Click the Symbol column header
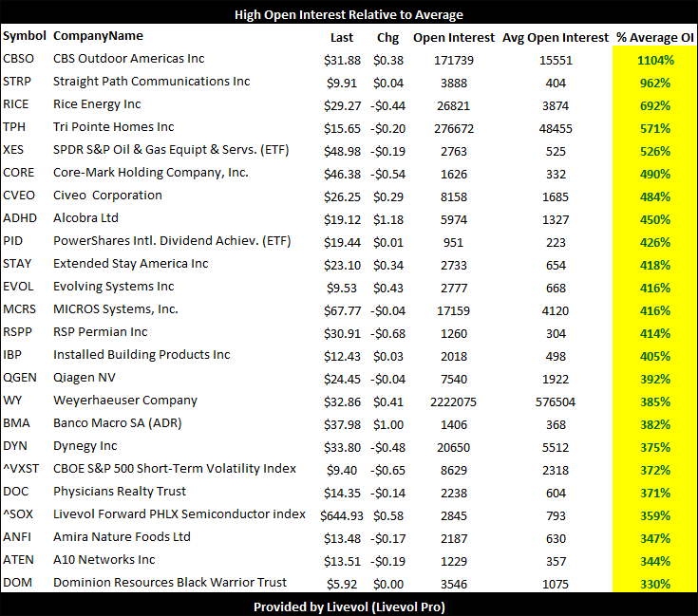The width and height of the screenshot is (698, 616). (25, 35)
